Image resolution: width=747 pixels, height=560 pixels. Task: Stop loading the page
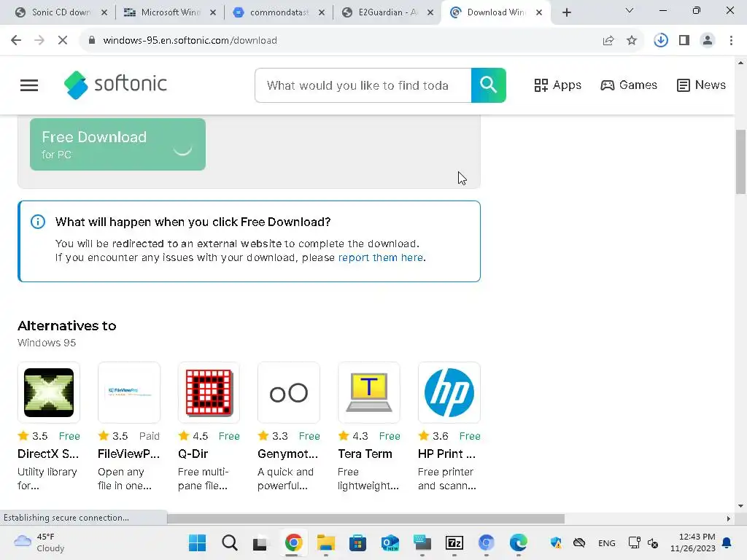coord(63,41)
